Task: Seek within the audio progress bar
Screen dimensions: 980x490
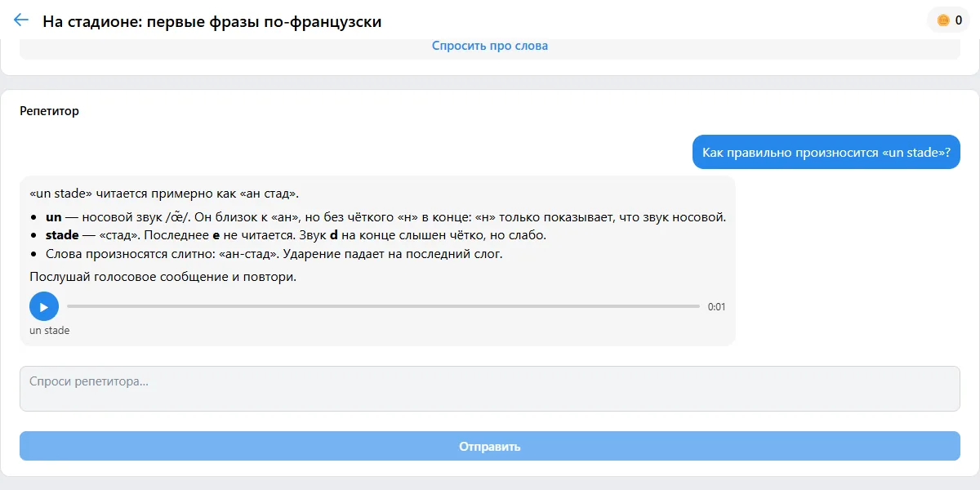Action: tap(383, 307)
